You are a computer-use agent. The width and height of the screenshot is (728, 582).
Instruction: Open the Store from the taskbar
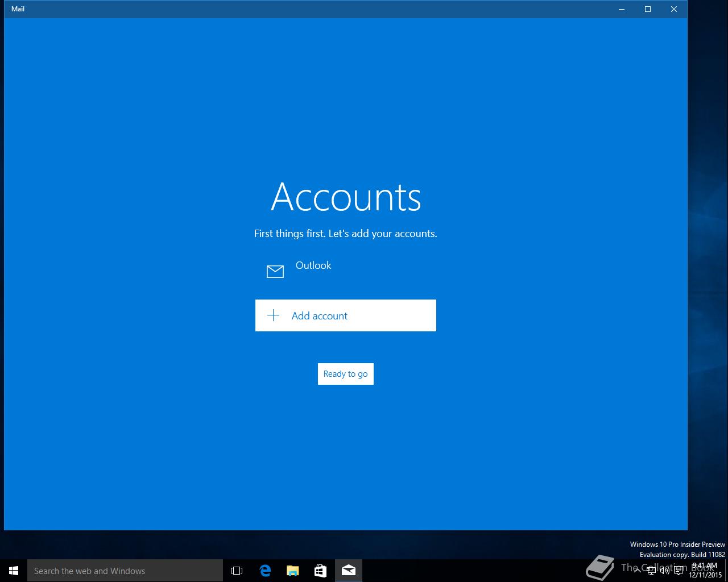tap(320, 571)
